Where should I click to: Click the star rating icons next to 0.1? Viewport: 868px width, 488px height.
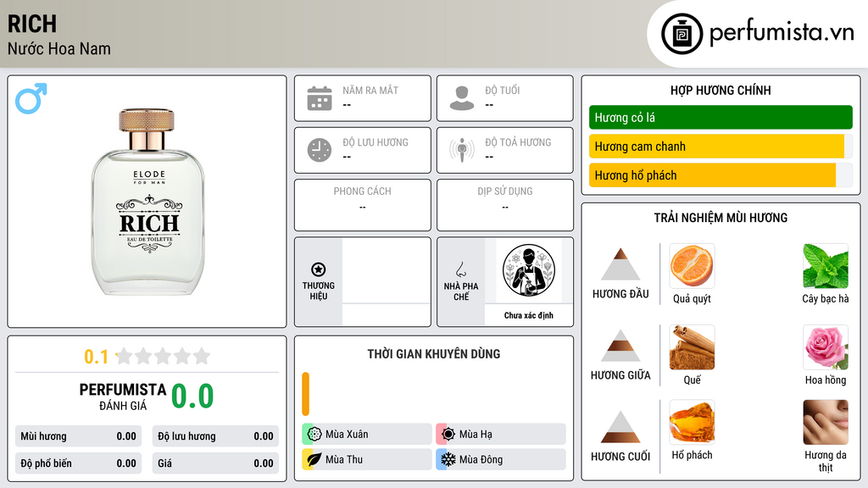point(163,356)
